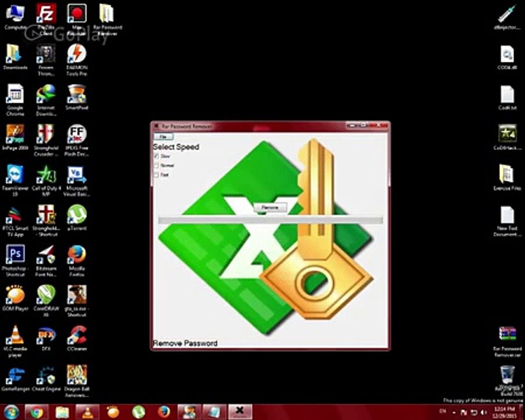
Task: Open the taskbar clock and date
Action: [504, 412]
